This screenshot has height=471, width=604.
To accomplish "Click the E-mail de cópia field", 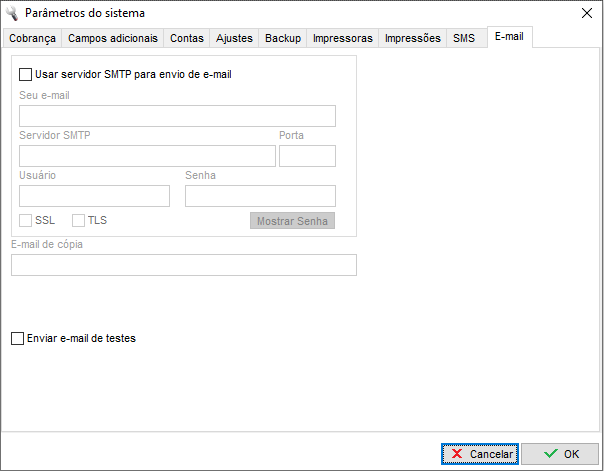I will tap(183, 265).
